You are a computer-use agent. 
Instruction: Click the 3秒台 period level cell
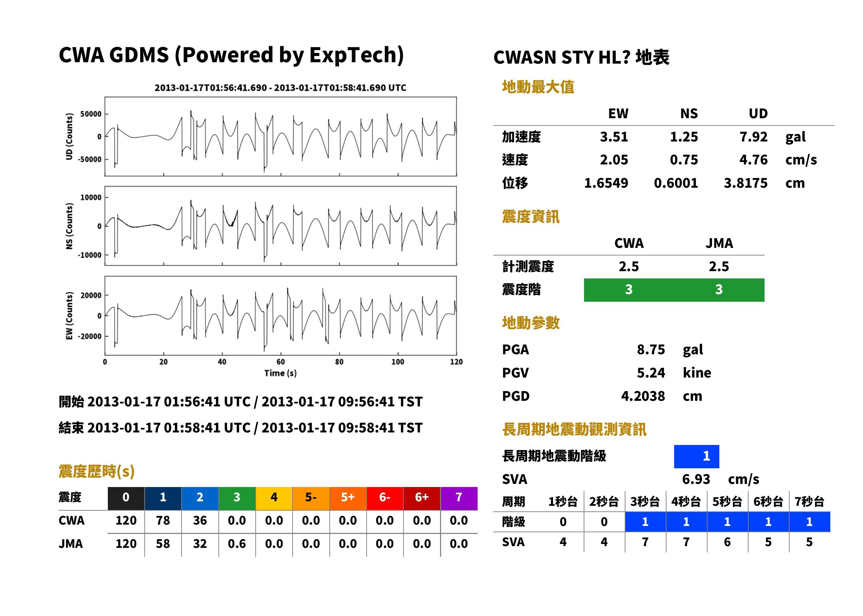tap(645, 522)
